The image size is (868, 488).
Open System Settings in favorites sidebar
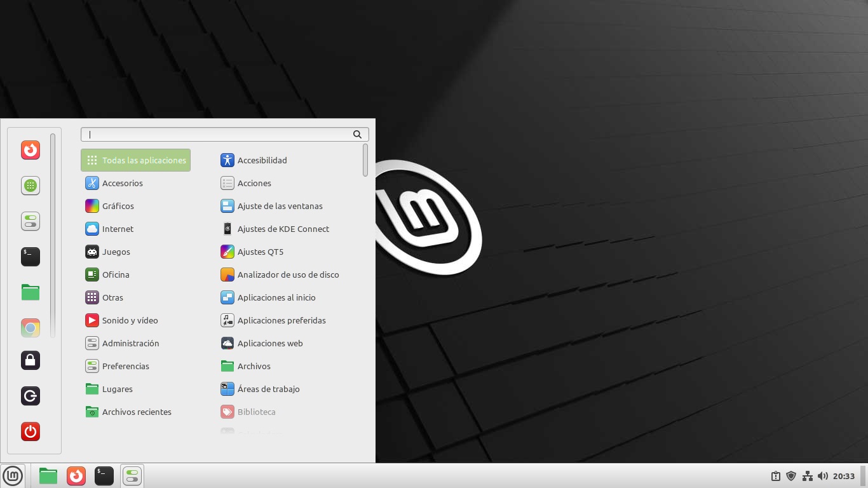tap(31, 221)
